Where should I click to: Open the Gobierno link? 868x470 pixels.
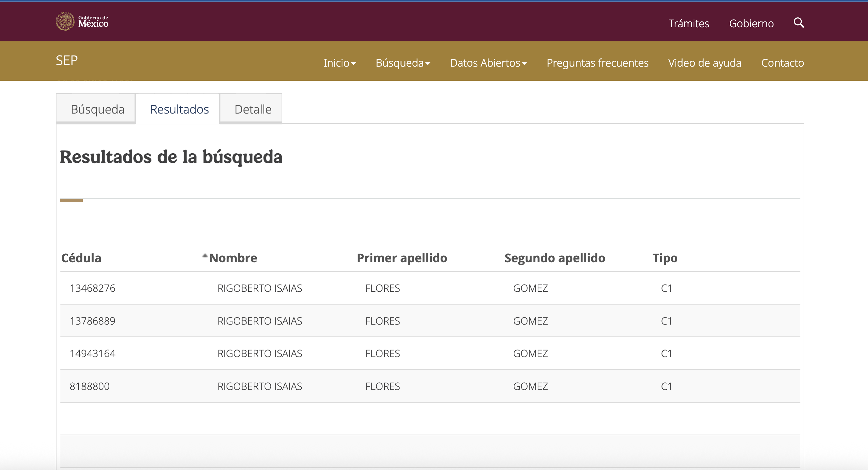click(751, 23)
